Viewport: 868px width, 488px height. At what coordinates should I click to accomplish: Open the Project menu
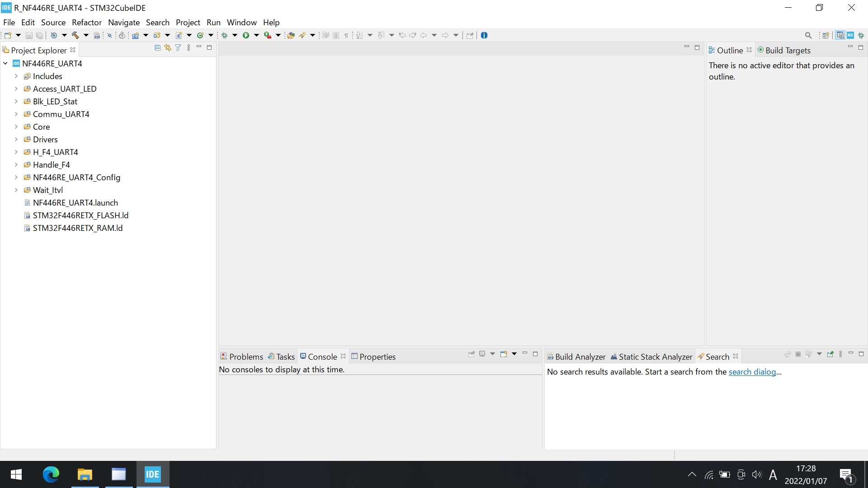click(188, 22)
